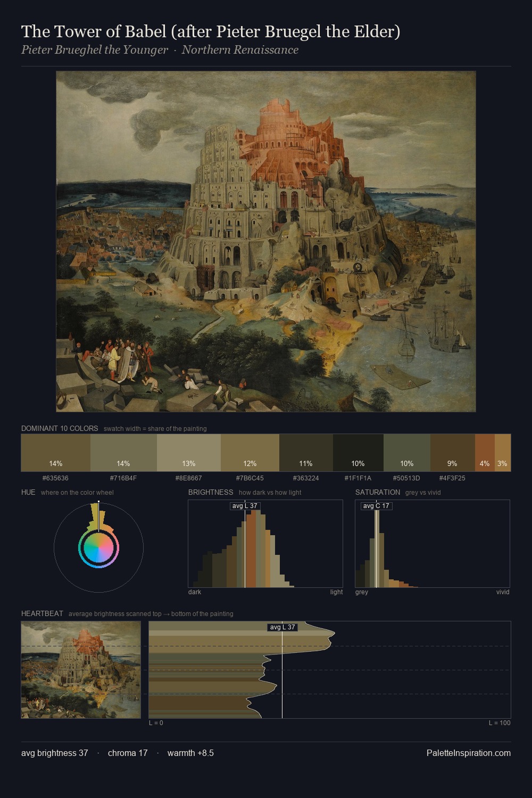Viewport: 532px width, 798px height.
Task: Click the HUE section heading
Action: tap(28, 492)
